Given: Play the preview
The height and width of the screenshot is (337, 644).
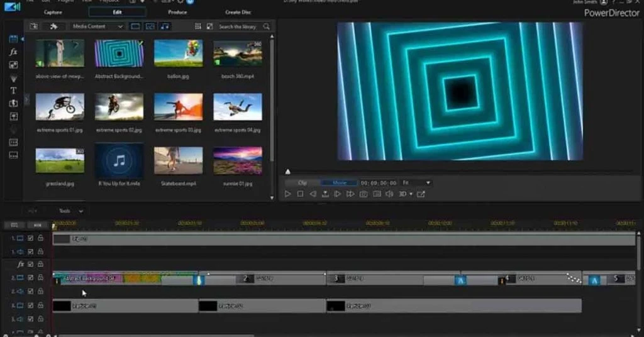Looking at the screenshot, I should 287,194.
